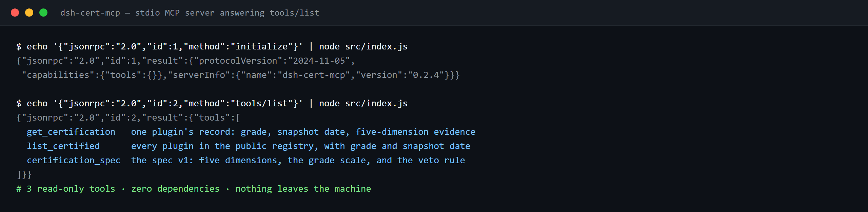Click the green maximize window dot

43,13
